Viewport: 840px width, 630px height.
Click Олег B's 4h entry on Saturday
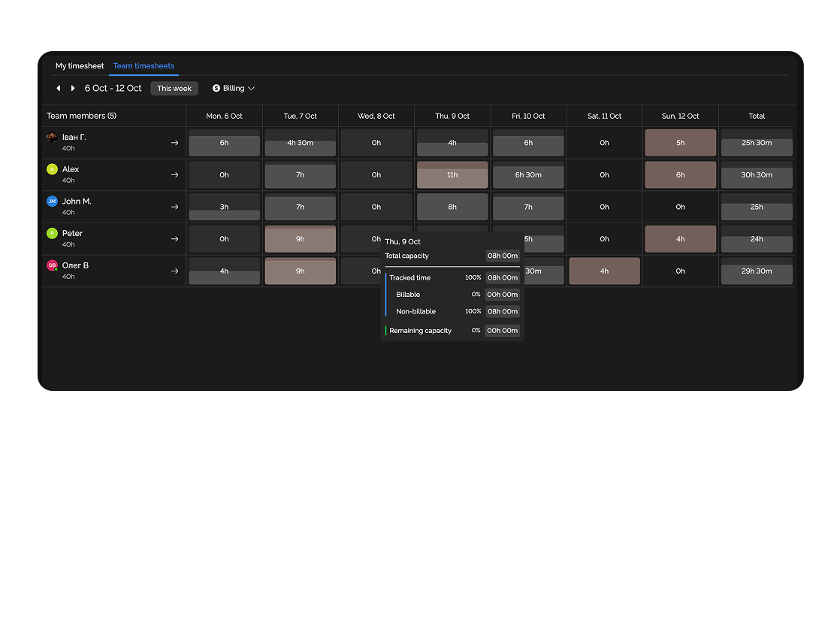(x=604, y=271)
